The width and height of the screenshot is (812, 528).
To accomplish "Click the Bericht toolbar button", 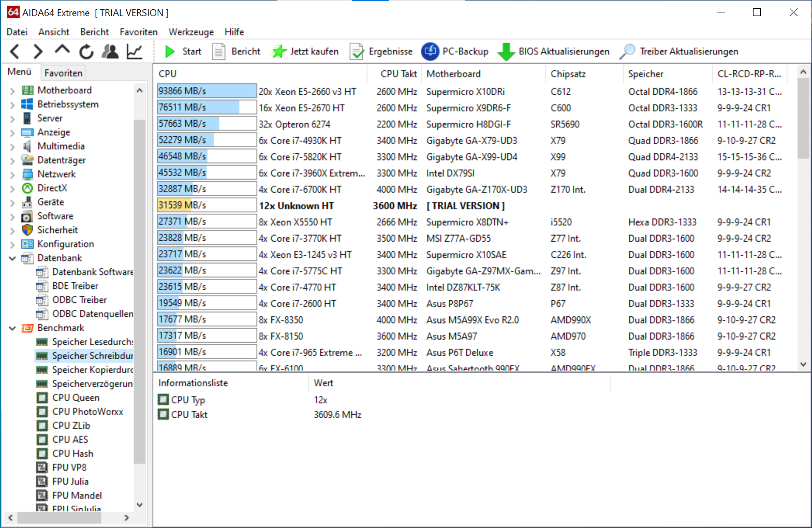I will coord(238,52).
